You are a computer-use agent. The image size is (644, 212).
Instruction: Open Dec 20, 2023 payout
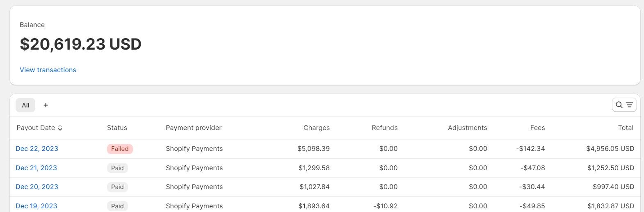[37, 187]
